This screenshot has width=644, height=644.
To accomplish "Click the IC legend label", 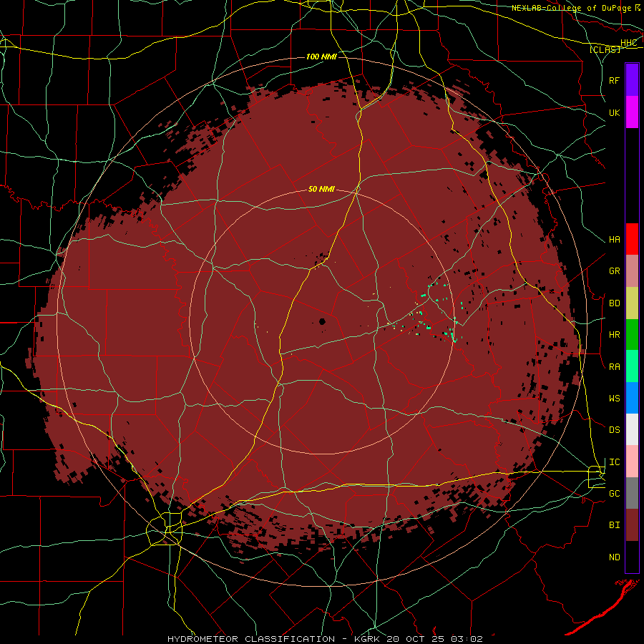I will (614, 462).
